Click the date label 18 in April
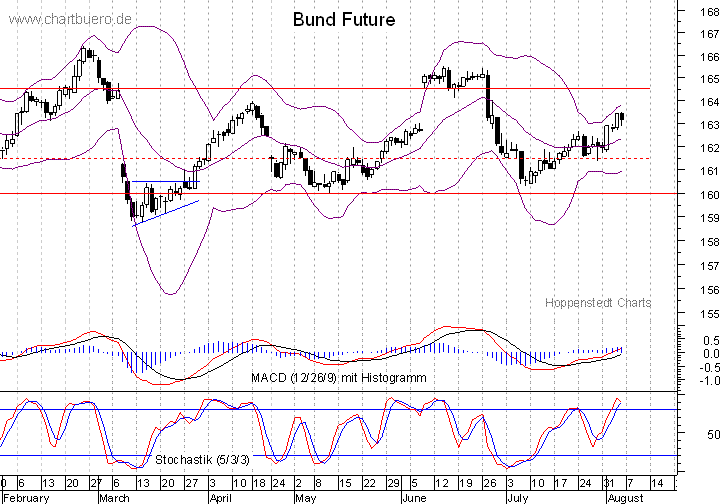 coord(259,484)
